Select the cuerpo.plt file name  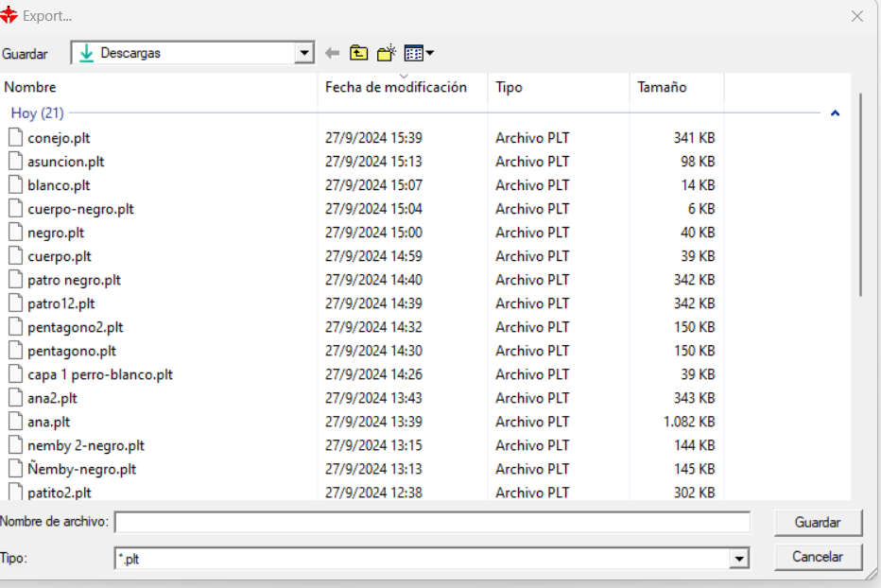click(59, 256)
